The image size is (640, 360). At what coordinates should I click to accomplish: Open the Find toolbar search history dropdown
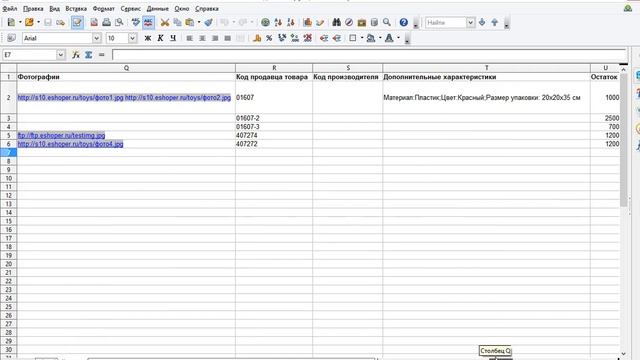click(470, 22)
